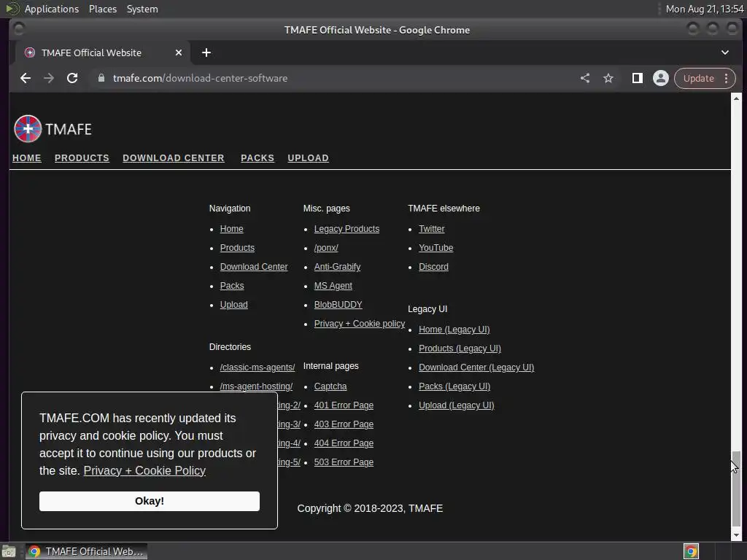The image size is (747, 560).
Task: Open Upload (Legacy UI) link
Action: click(x=457, y=405)
